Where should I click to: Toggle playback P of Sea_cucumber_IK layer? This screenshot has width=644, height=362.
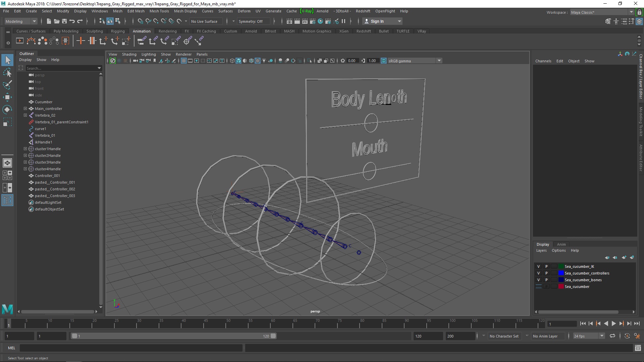point(546,266)
